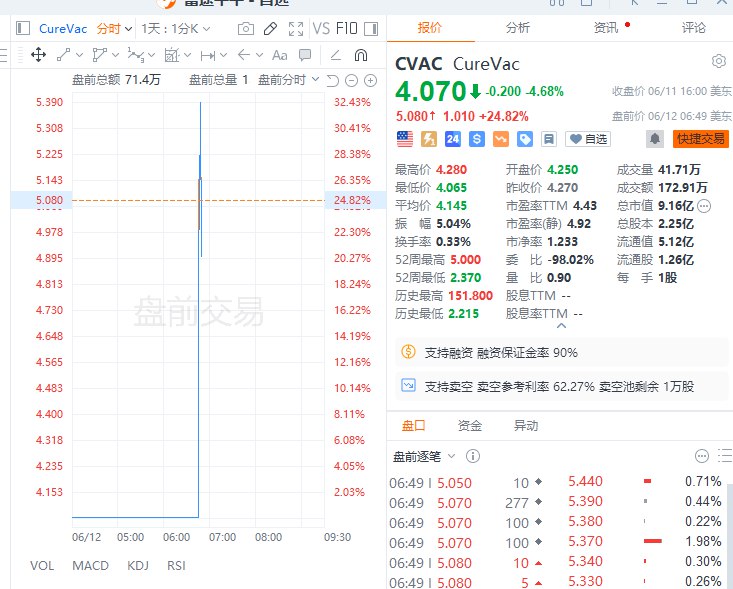
Task: Show the RSI indicator
Action: 176,566
